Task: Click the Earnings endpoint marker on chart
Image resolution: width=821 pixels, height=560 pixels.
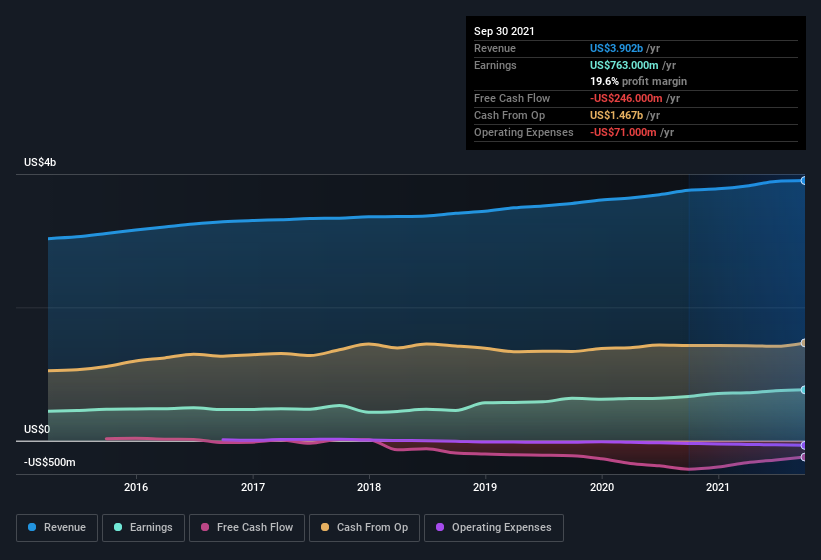Action: [x=804, y=390]
